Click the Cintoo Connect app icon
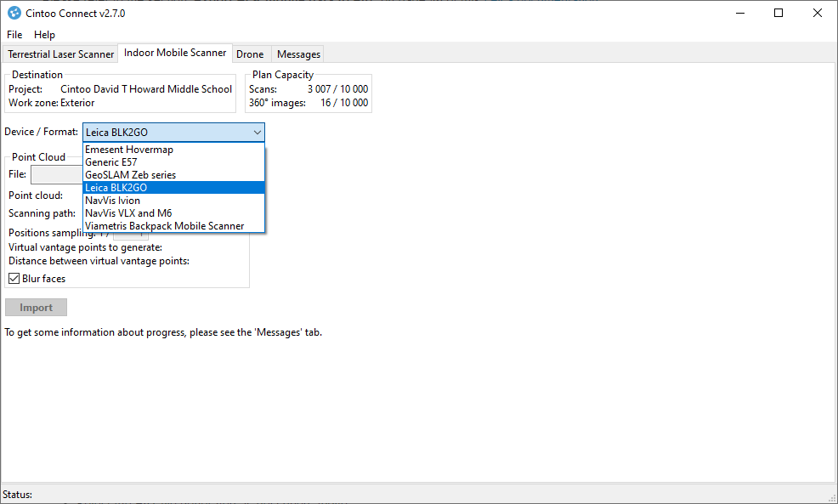The height and width of the screenshot is (504, 838). click(x=14, y=13)
